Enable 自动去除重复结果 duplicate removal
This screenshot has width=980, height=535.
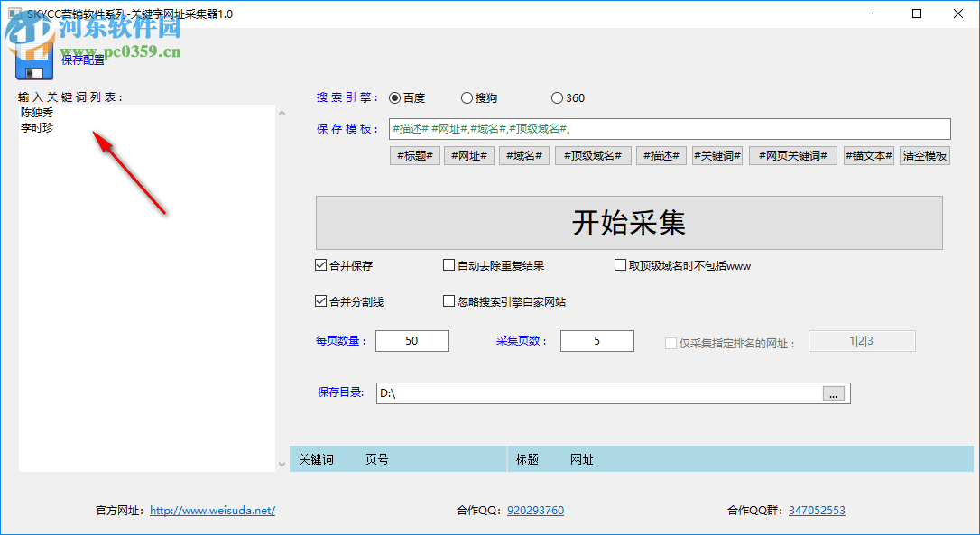(448, 264)
